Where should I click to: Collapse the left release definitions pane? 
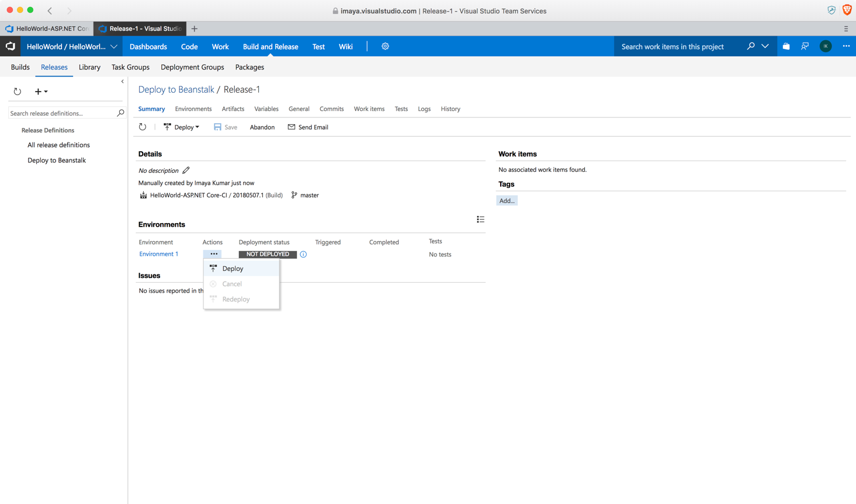coord(122,82)
